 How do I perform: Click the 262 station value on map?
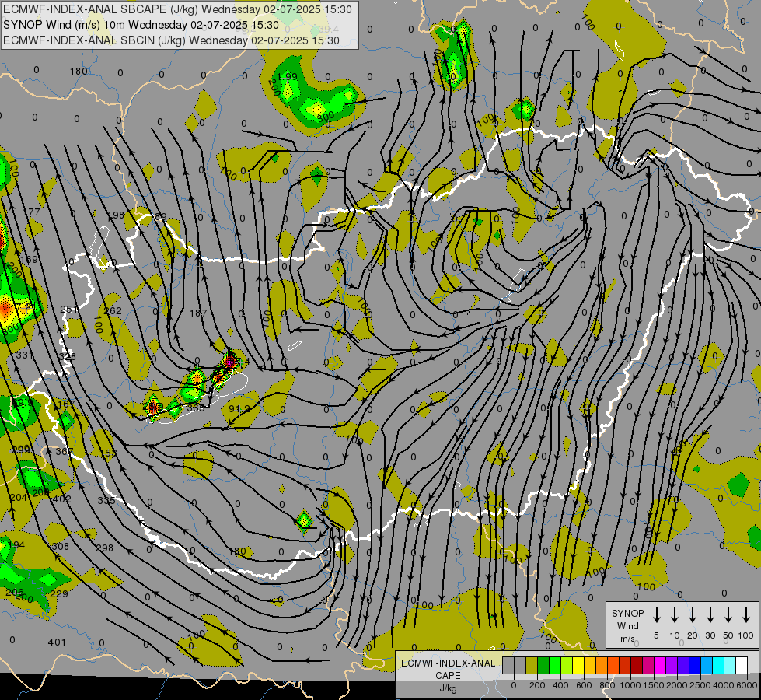coord(113,310)
